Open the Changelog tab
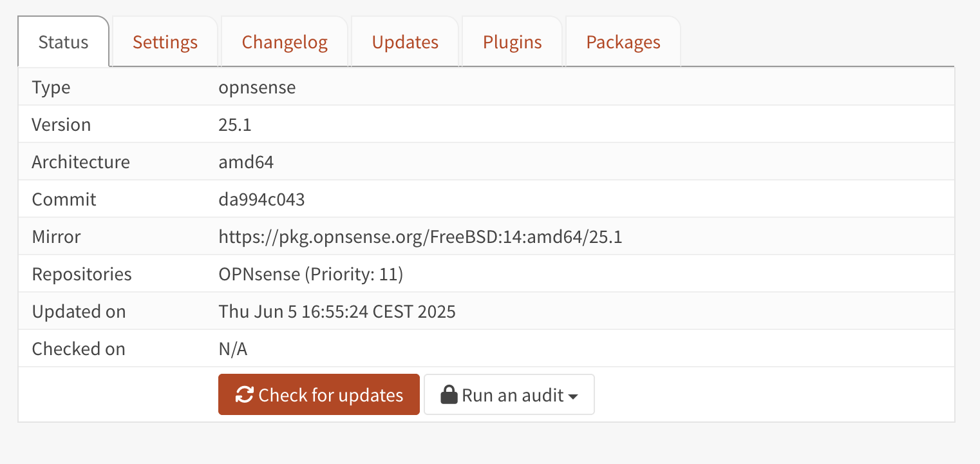 coord(285,43)
